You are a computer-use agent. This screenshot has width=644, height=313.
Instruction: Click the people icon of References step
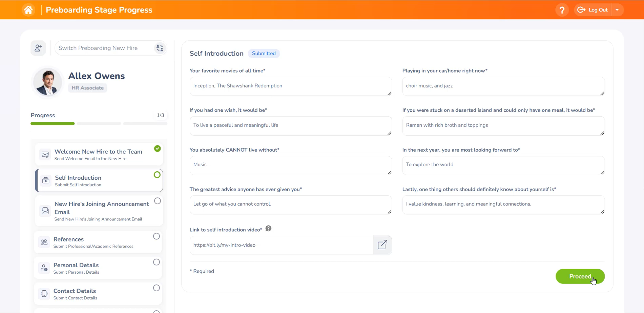pos(44,242)
